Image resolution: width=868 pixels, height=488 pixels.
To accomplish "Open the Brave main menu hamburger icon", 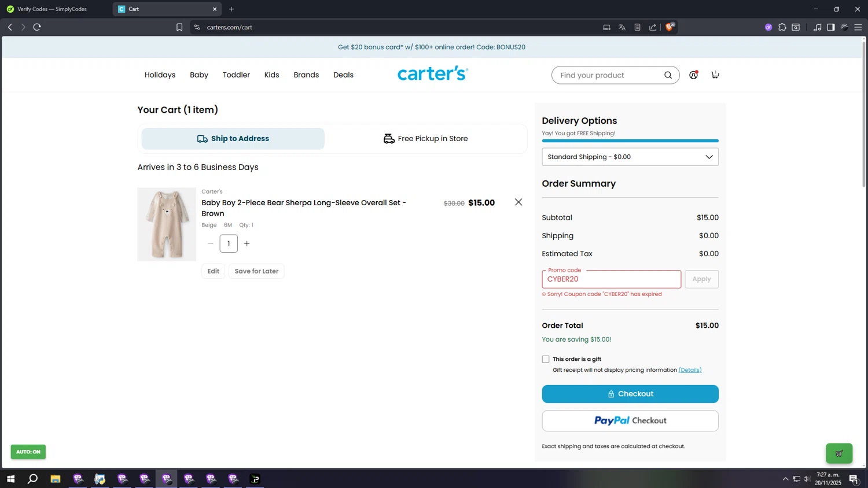I will coord(858,27).
